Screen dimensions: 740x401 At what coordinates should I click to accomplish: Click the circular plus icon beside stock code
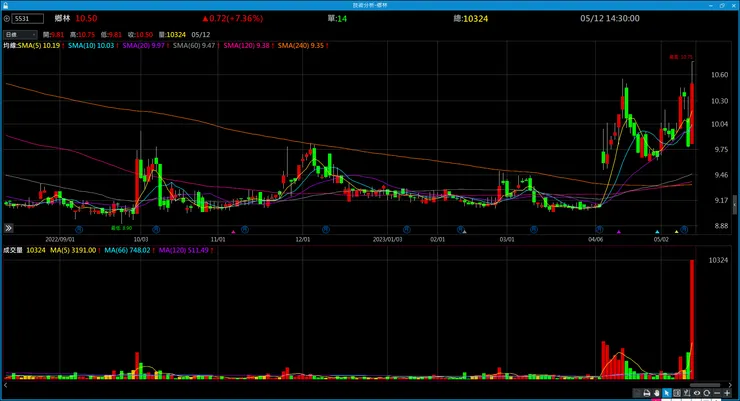coord(7,19)
